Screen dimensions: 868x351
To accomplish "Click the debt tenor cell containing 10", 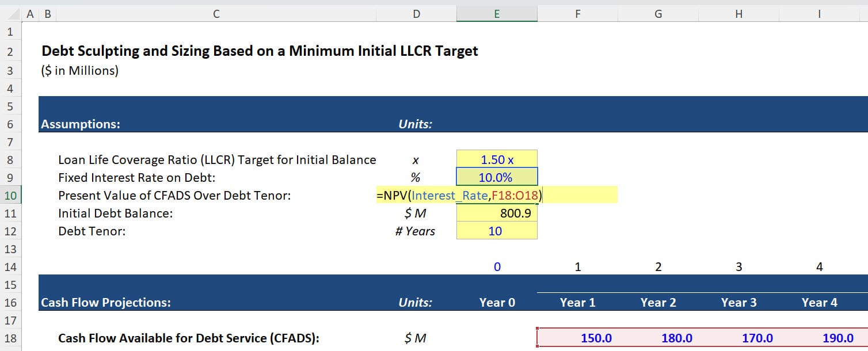I will click(x=496, y=231).
